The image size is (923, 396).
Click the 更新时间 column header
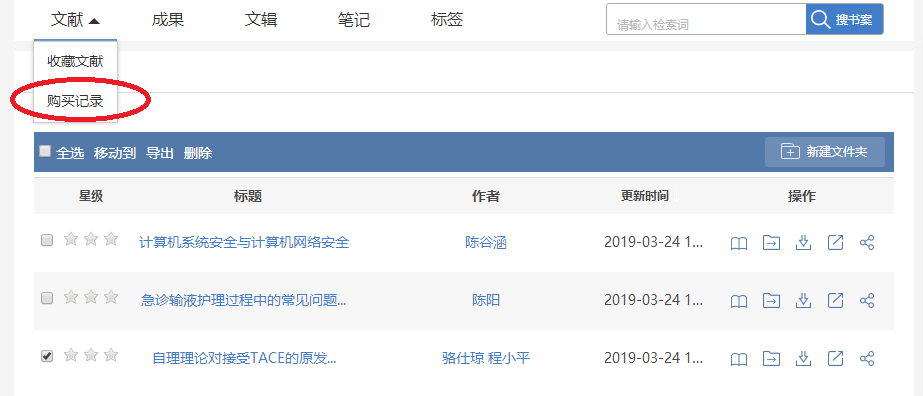click(x=645, y=196)
